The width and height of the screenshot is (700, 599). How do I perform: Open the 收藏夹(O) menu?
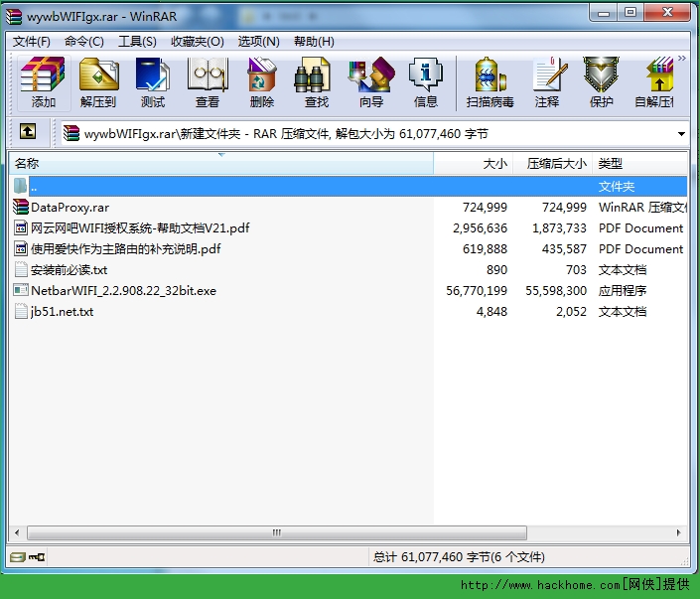coord(198,42)
